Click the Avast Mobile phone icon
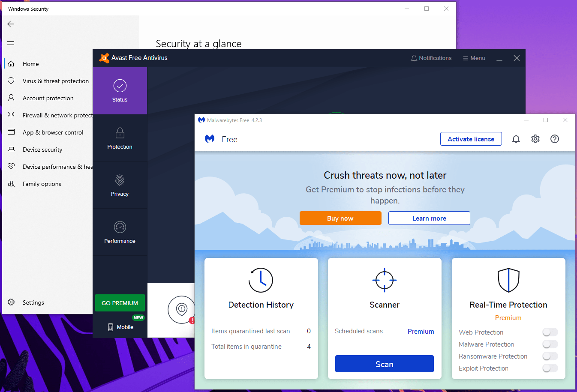 [x=111, y=327]
